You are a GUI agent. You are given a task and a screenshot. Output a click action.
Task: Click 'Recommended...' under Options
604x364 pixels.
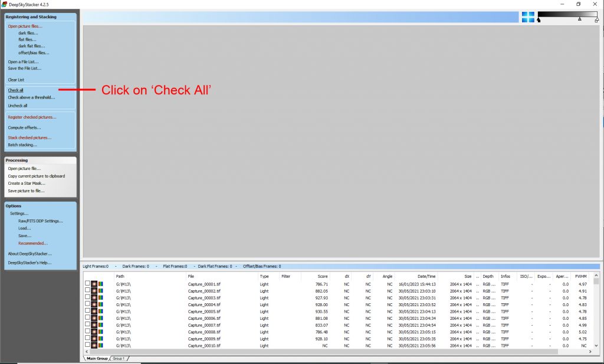pos(33,244)
